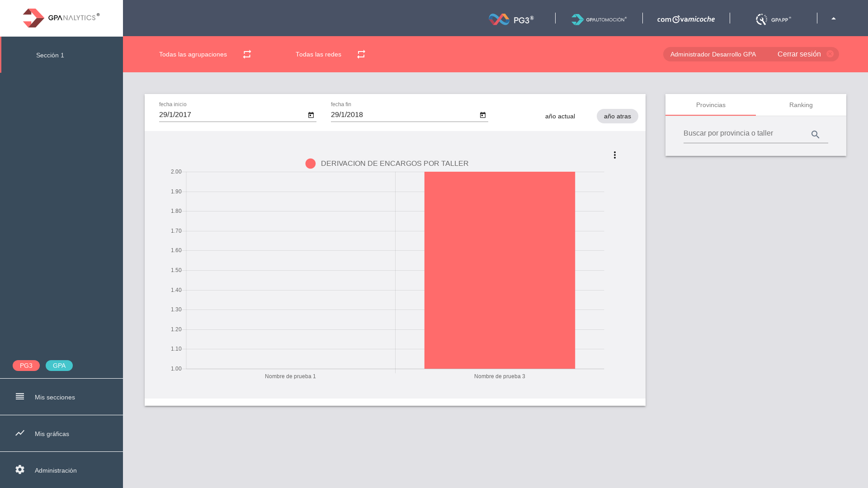Open the calendar picker for fecha inicio
The height and width of the screenshot is (488, 868).
pyautogui.click(x=311, y=115)
